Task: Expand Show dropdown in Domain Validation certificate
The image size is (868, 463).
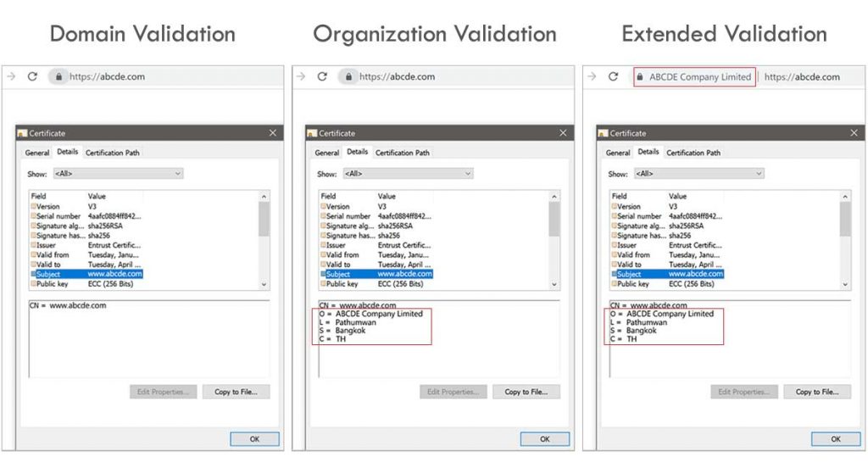Action: click(118, 173)
